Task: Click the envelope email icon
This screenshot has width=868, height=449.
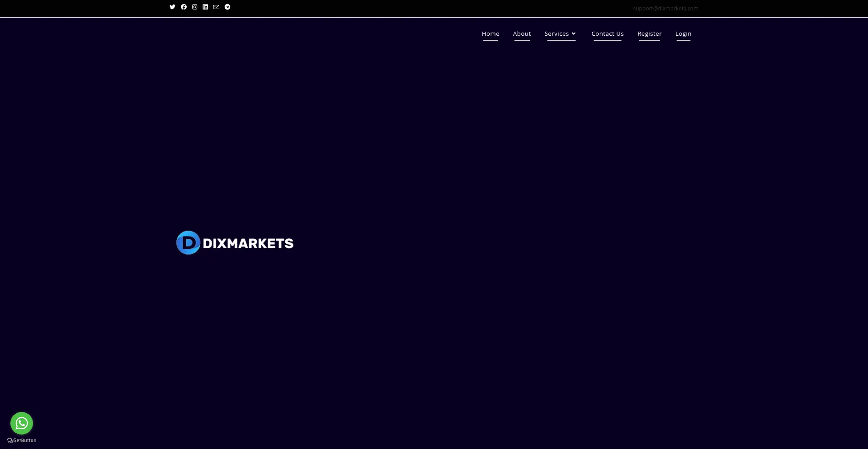Action: (216, 7)
